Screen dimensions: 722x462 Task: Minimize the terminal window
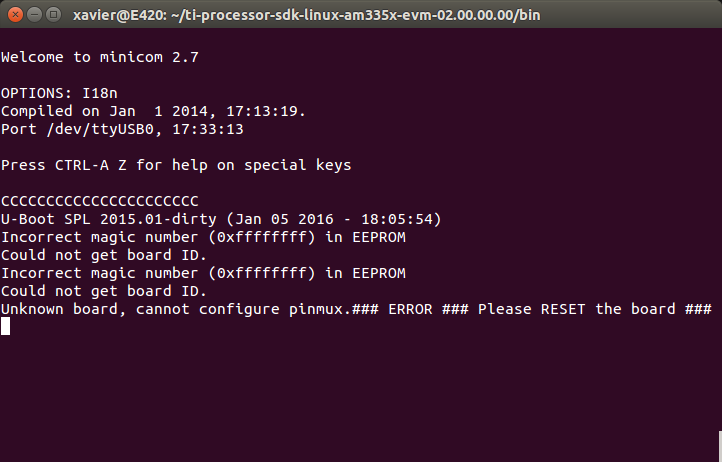[x=35, y=15]
